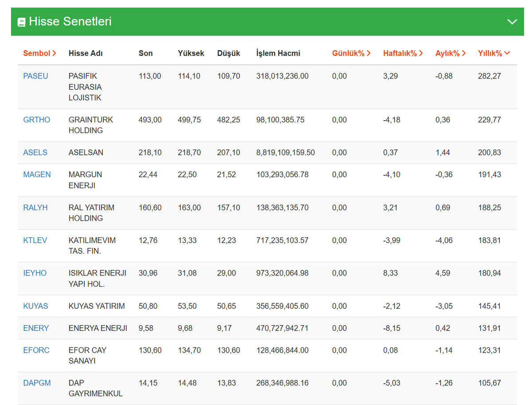
Task: Click RALYH high price 163,00
Action: click(189, 208)
